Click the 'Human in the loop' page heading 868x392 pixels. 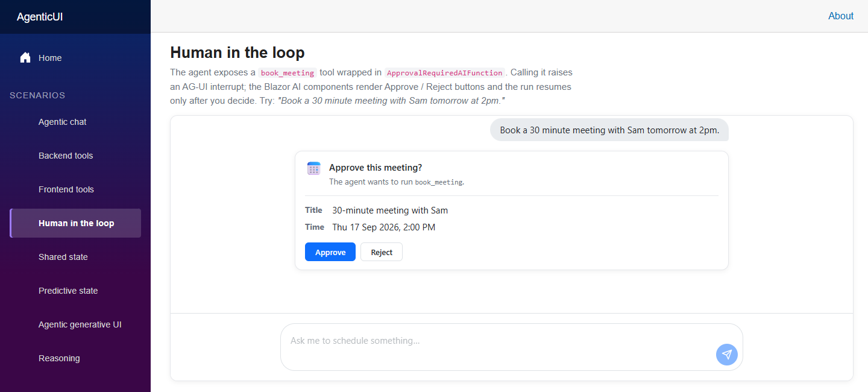[237, 52]
